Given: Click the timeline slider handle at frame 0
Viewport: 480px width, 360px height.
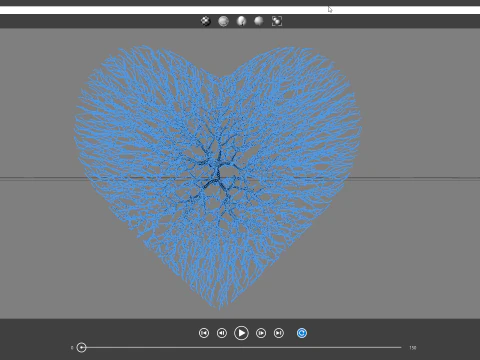Looking at the screenshot, I should (x=81, y=348).
